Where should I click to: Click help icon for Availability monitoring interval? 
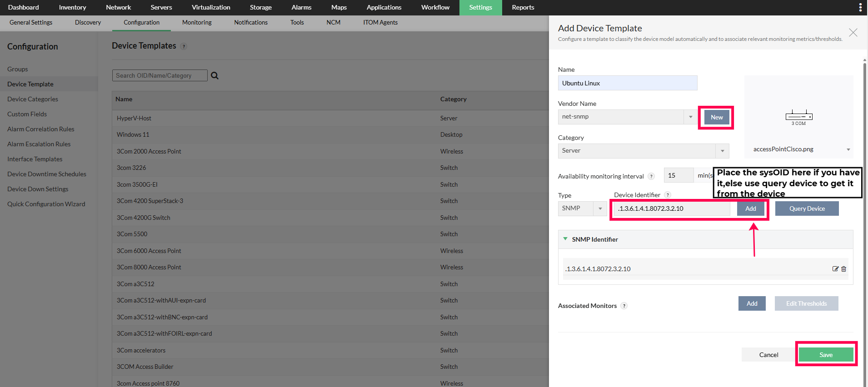(x=651, y=176)
